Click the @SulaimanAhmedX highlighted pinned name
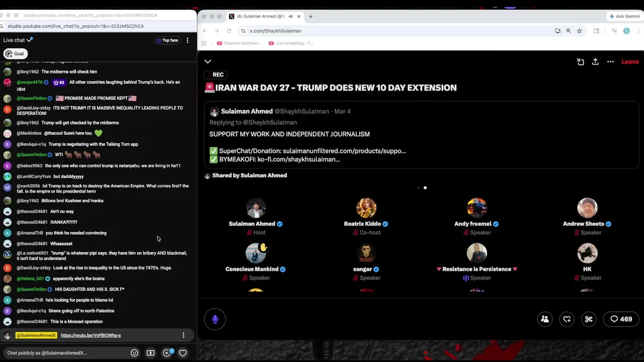Viewport: 644px width, 362px height. 36,335
